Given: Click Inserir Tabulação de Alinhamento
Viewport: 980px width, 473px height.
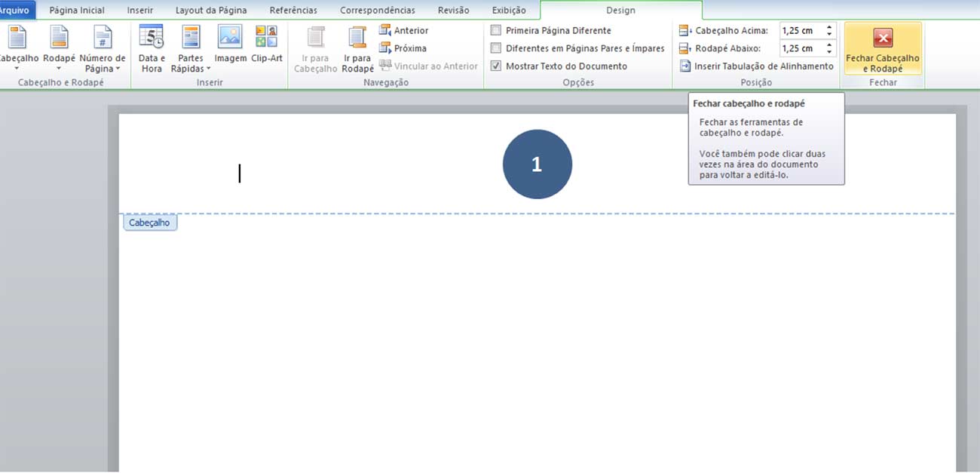Looking at the screenshot, I should coord(757,66).
